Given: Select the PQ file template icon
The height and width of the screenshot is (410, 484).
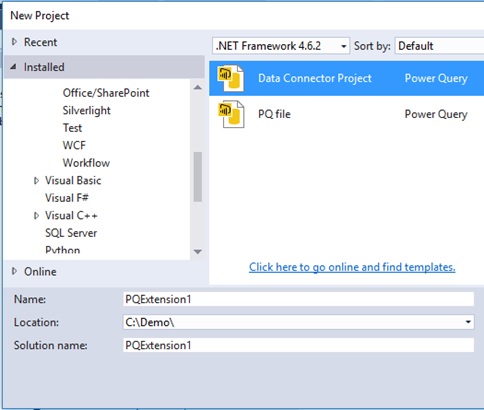Looking at the screenshot, I should tap(231, 114).
